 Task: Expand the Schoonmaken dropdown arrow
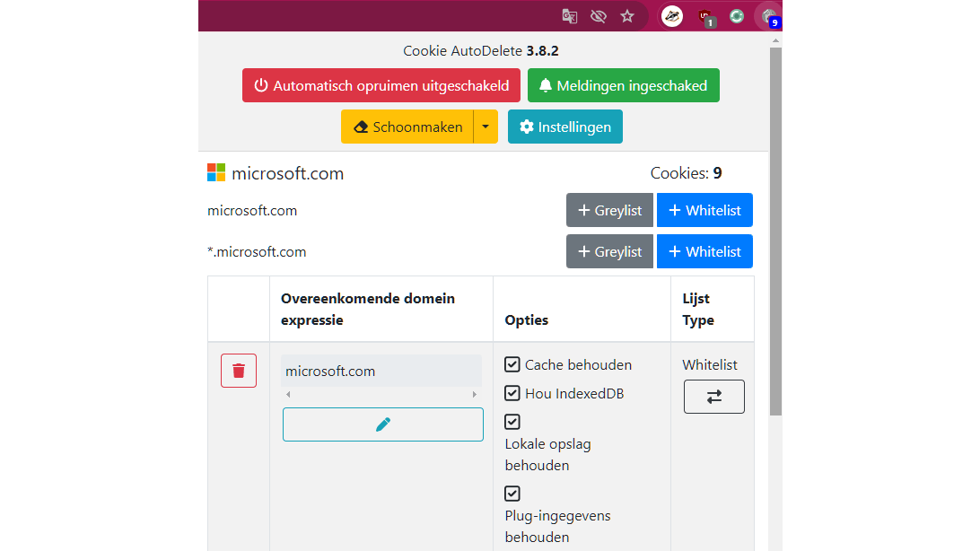pyautogui.click(x=486, y=127)
